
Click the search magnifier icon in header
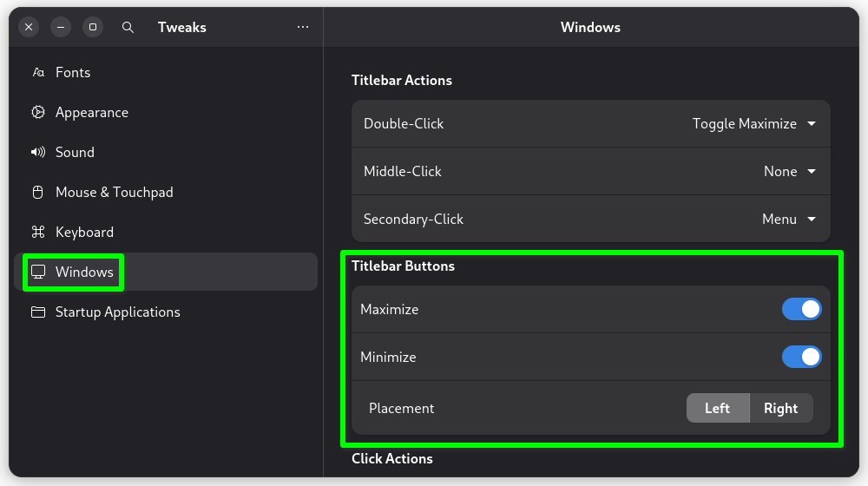click(128, 27)
